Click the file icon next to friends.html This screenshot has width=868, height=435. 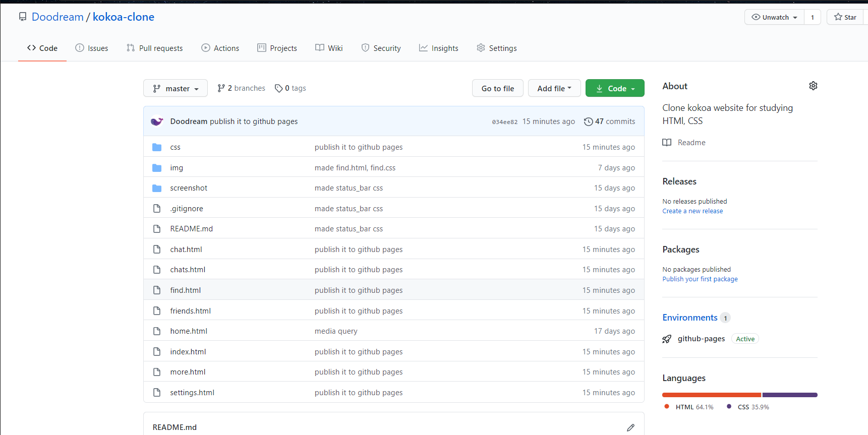click(157, 311)
